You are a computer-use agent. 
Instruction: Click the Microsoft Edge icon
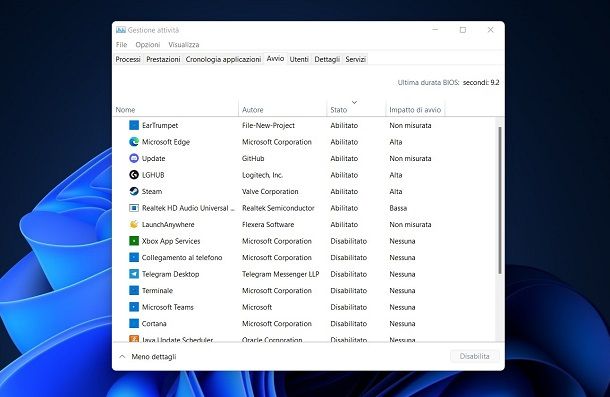click(x=134, y=142)
